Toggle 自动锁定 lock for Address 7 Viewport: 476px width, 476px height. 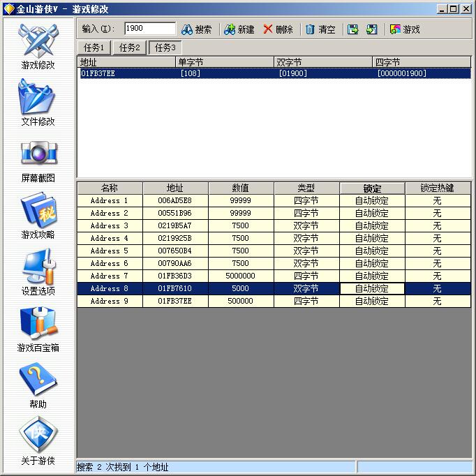[372, 276]
